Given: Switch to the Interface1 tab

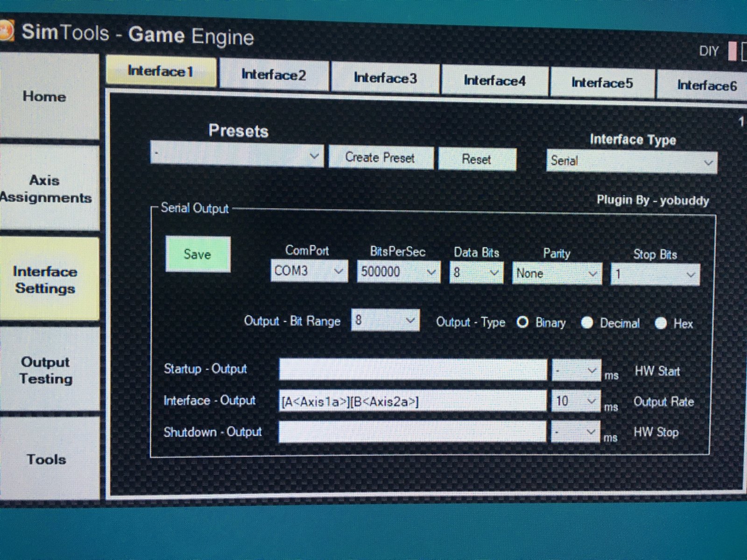Looking at the screenshot, I should 161,71.
